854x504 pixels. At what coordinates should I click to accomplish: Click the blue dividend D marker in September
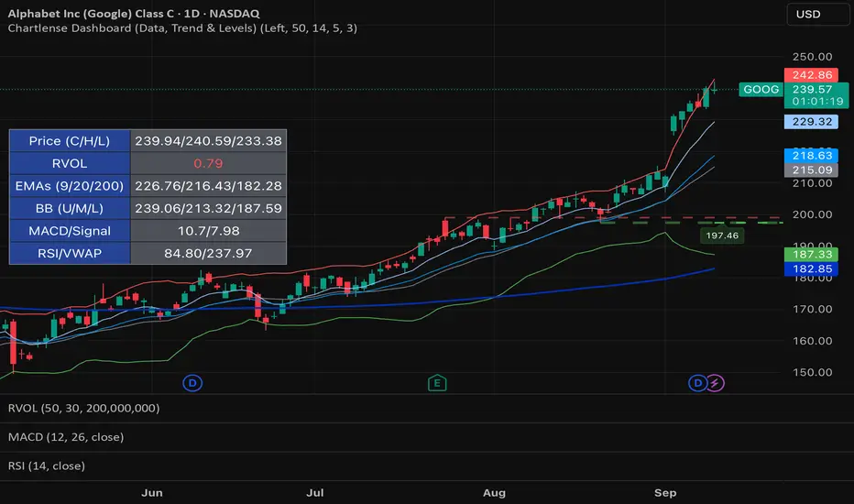point(697,383)
